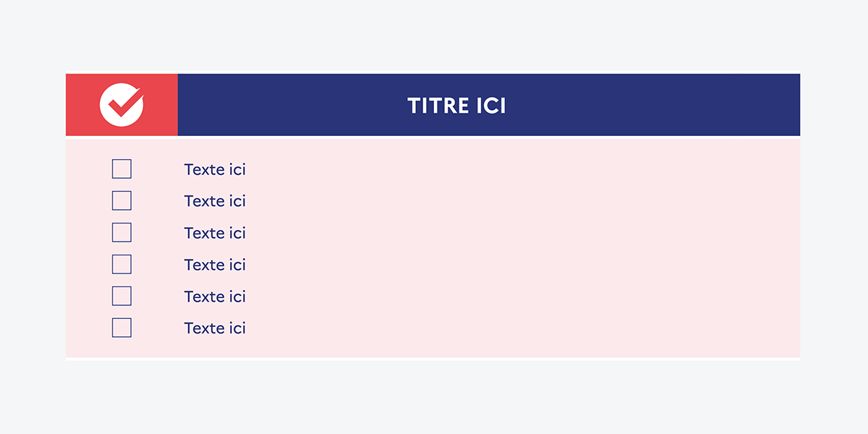868x434 pixels.
Task: Select the second row's "Texte ici" text
Action: [215, 201]
